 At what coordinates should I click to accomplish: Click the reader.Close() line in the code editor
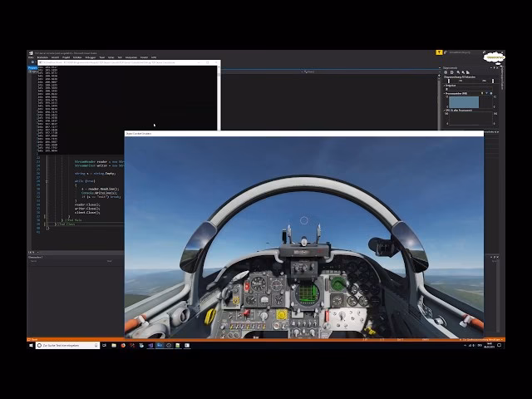(87, 204)
